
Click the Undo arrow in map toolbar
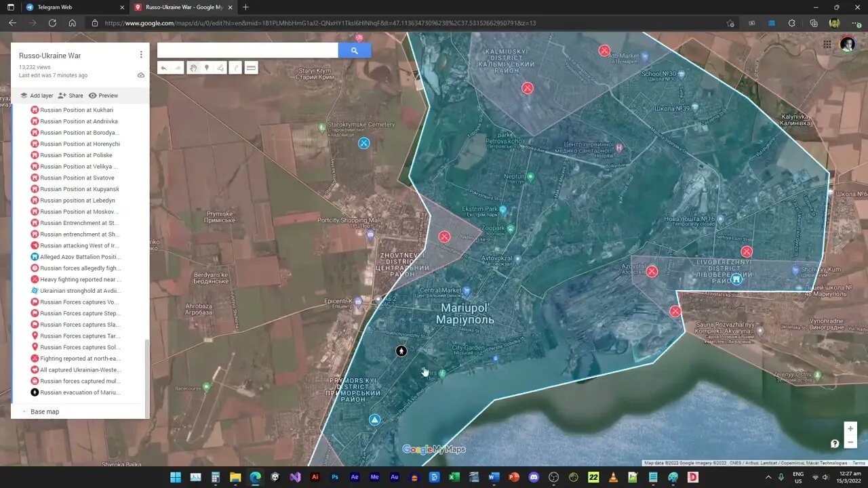point(164,68)
